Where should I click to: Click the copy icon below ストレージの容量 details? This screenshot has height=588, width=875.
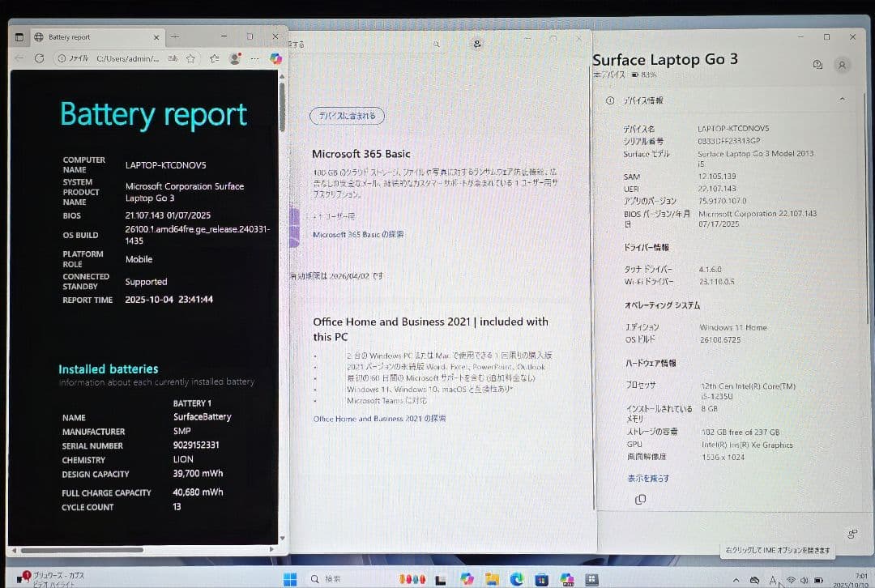(x=641, y=500)
